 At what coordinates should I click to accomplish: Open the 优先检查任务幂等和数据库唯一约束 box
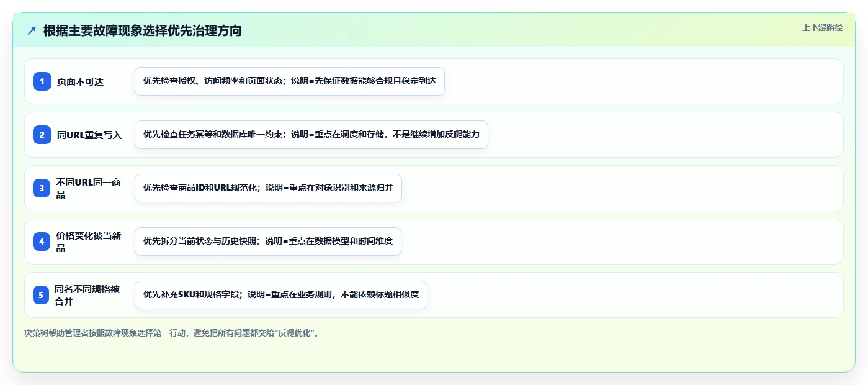click(311, 135)
